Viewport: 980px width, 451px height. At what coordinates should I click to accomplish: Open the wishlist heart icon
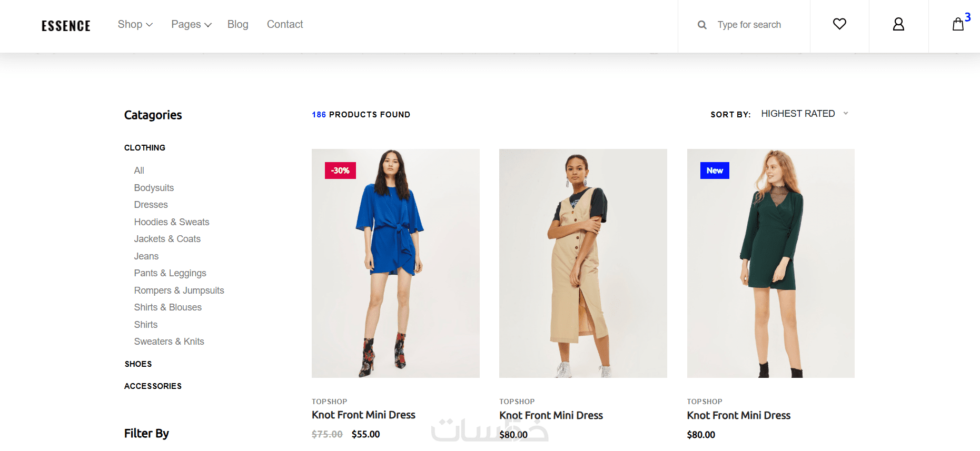(x=839, y=24)
